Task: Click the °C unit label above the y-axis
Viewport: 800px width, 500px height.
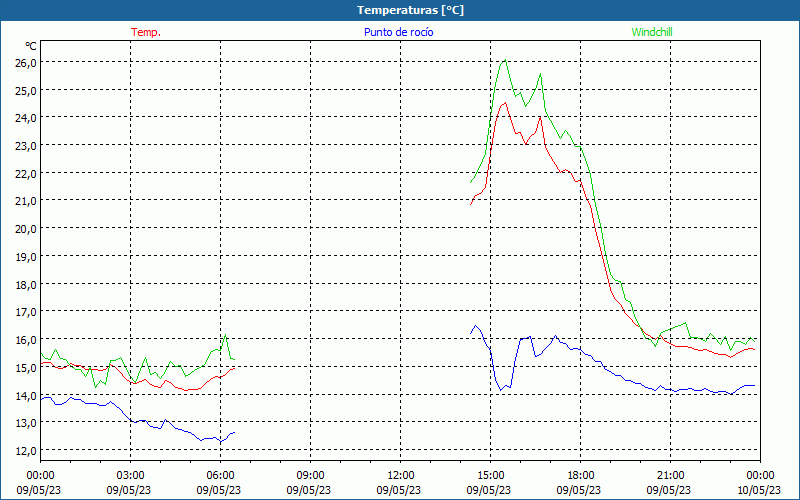Action: click(x=31, y=46)
